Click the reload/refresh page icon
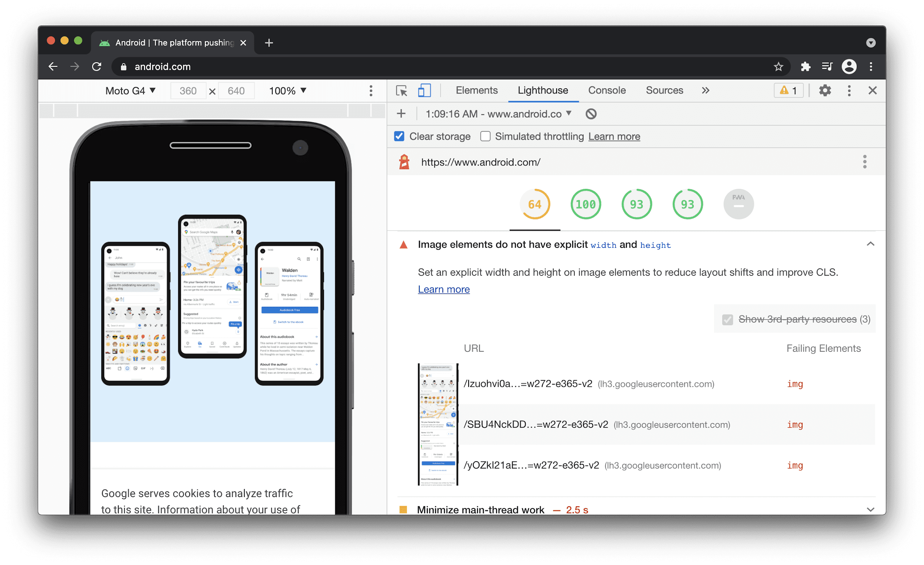Viewport: 924px width, 565px height. (x=98, y=66)
